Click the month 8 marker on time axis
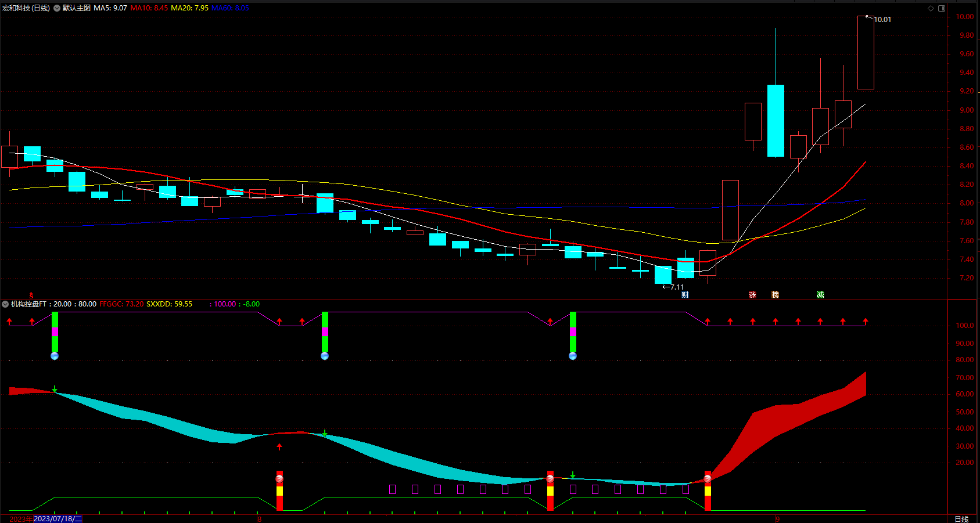The height and width of the screenshot is (523, 980). pos(260,519)
